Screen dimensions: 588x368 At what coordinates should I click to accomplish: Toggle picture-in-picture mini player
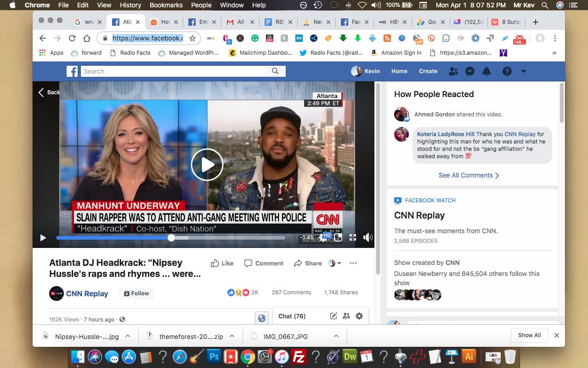click(x=338, y=237)
